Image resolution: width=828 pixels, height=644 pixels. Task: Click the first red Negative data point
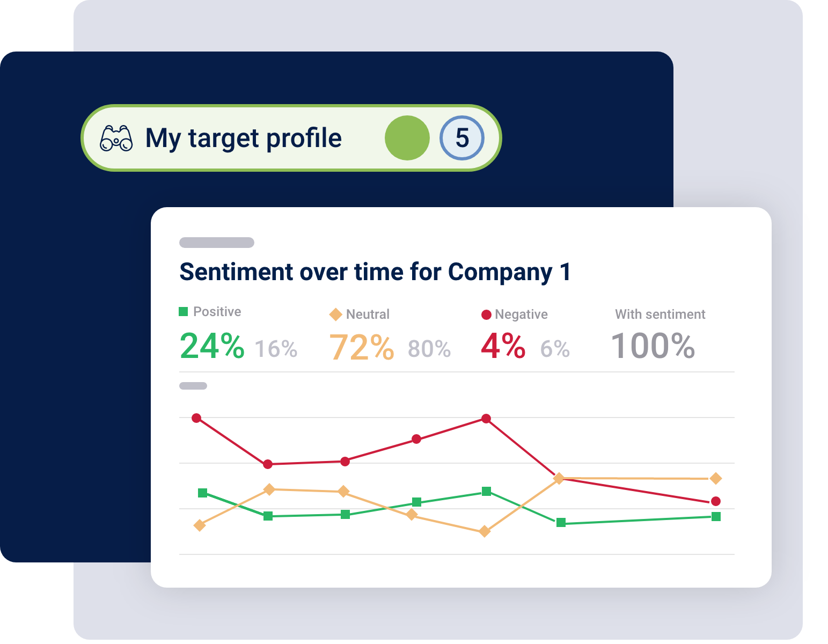196,418
